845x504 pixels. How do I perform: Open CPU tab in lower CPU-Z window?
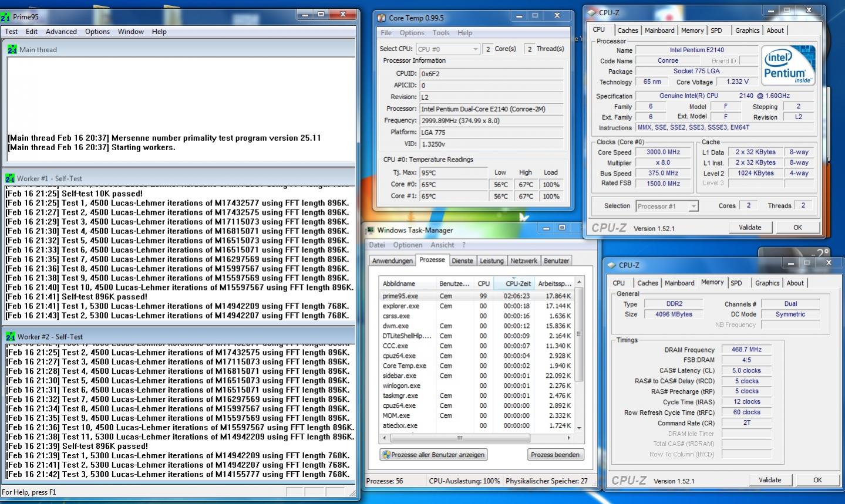coord(619,283)
